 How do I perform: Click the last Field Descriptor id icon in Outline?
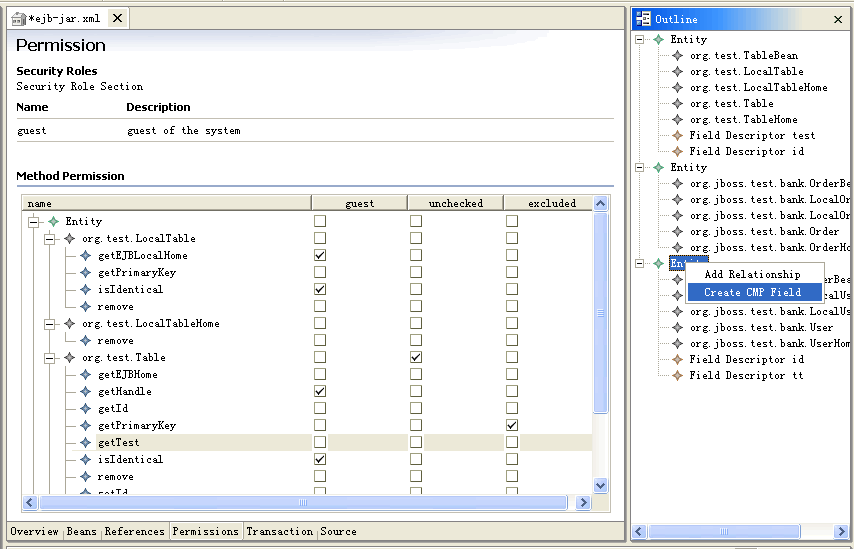click(677, 359)
